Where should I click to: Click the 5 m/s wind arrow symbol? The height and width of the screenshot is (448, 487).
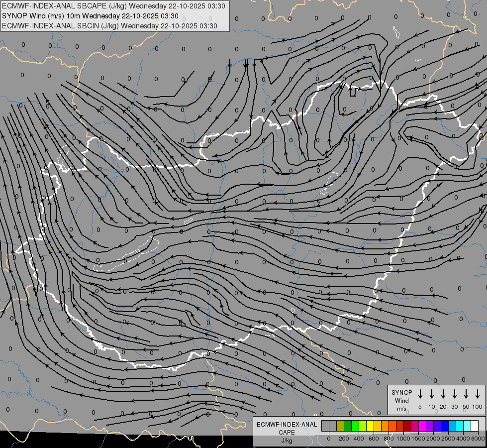pyautogui.click(x=420, y=394)
